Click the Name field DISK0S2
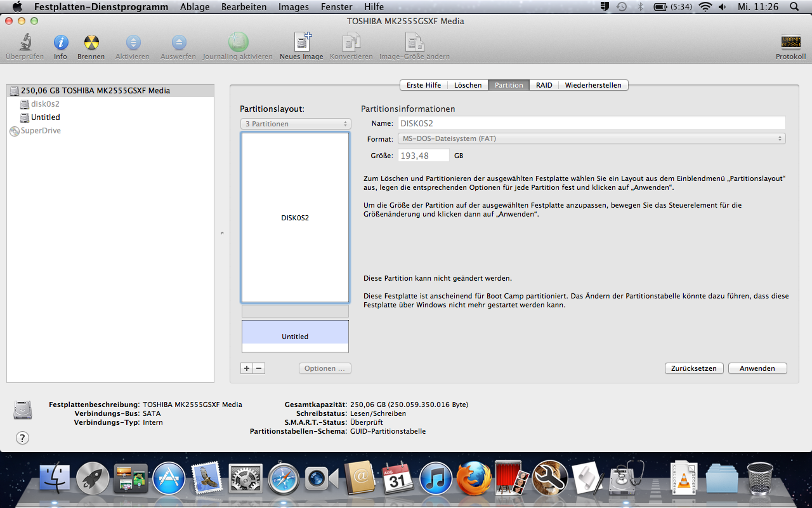Screen dimensions: 812x508 pyautogui.click(x=591, y=123)
